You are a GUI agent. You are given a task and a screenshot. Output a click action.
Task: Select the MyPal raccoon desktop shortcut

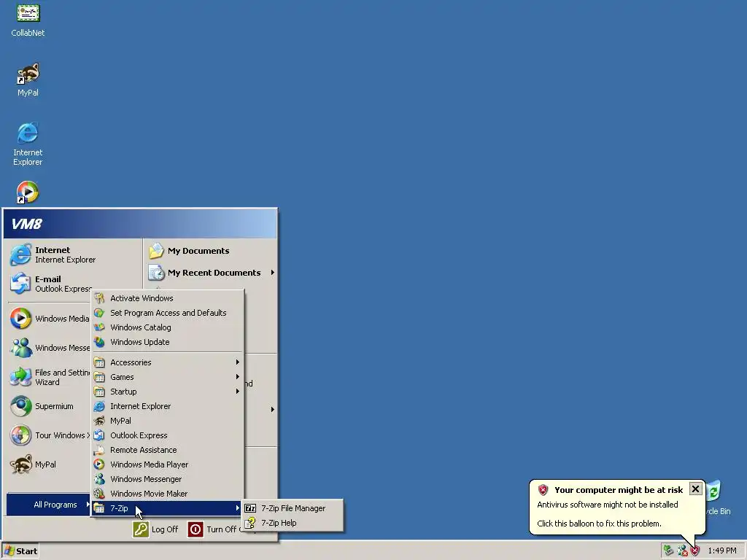(28, 79)
